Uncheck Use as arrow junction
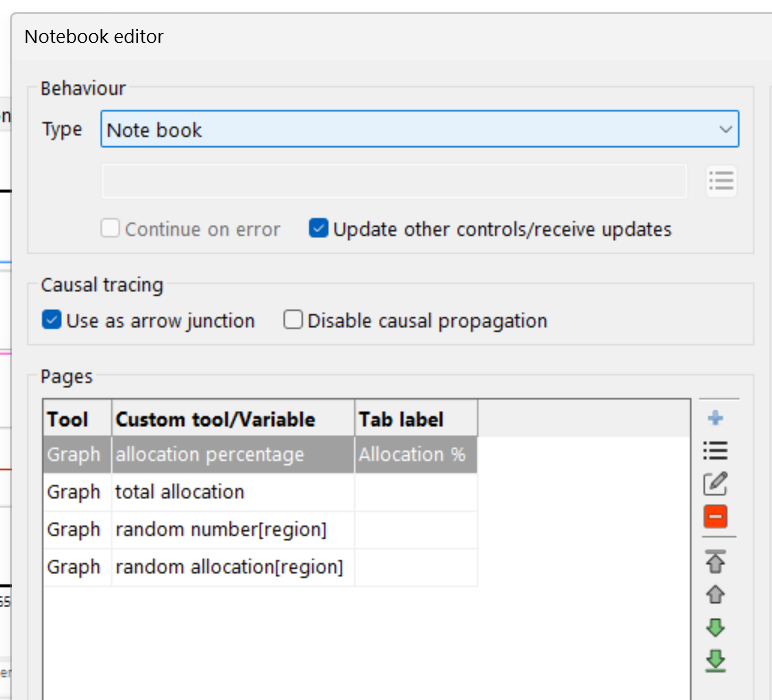Screen dimensions: 772x700 pyautogui.click(x=52, y=319)
